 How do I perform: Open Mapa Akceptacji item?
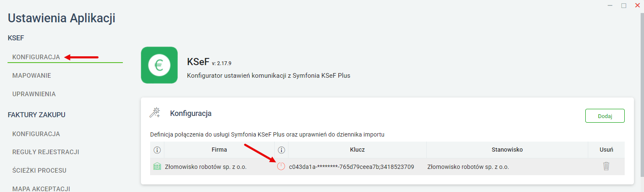click(x=41, y=189)
